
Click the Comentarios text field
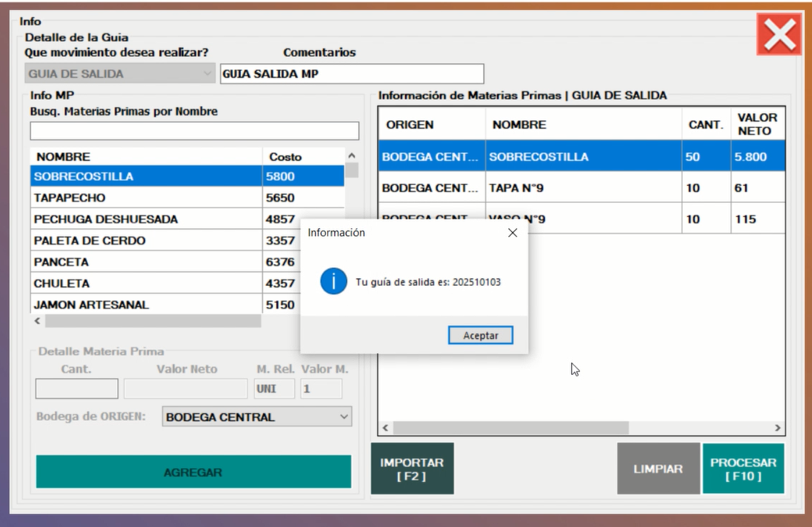click(x=352, y=74)
